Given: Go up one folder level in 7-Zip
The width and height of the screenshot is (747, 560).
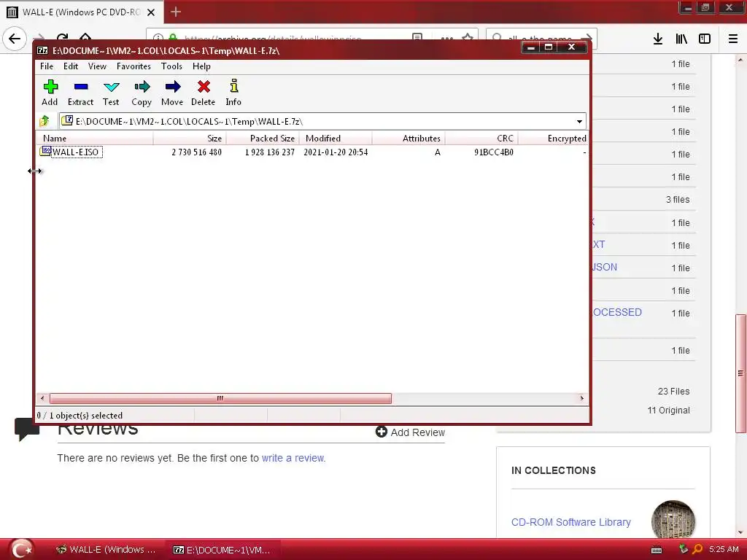Looking at the screenshot, I should coord(44,121).
